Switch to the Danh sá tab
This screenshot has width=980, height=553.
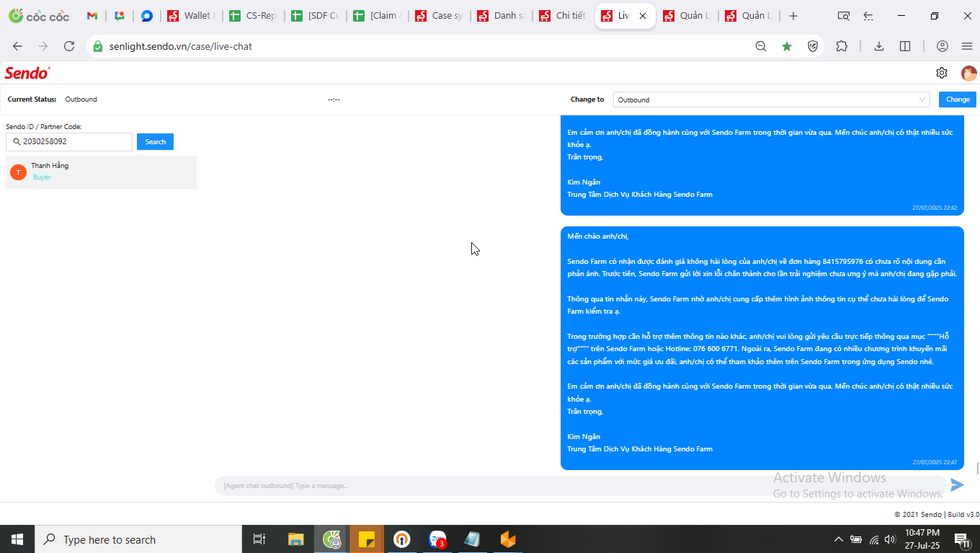click(x=501, y=16)
